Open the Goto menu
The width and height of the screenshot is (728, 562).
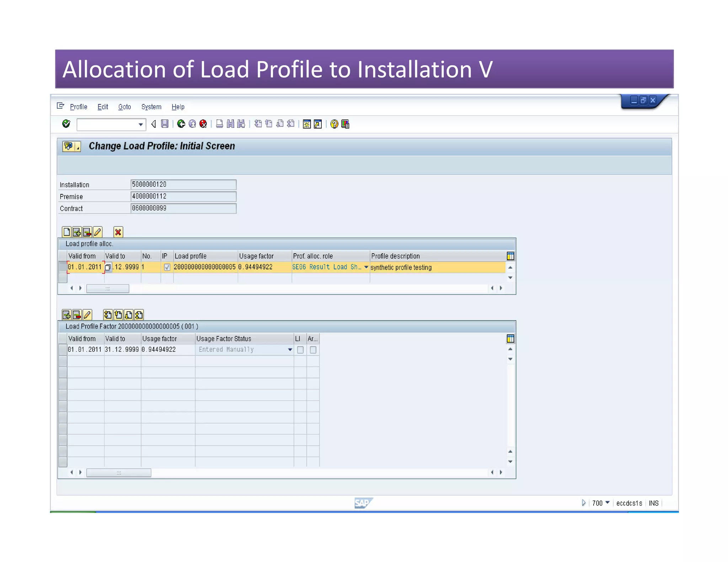click(x=124, y=107)
